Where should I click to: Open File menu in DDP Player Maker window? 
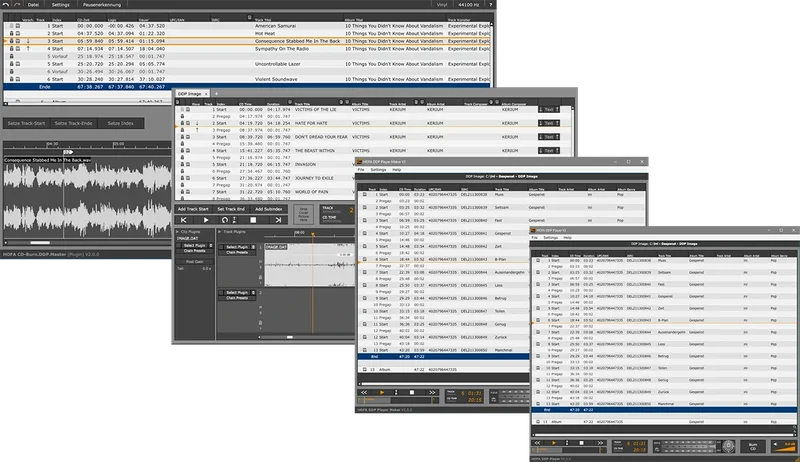pos(361,170)
